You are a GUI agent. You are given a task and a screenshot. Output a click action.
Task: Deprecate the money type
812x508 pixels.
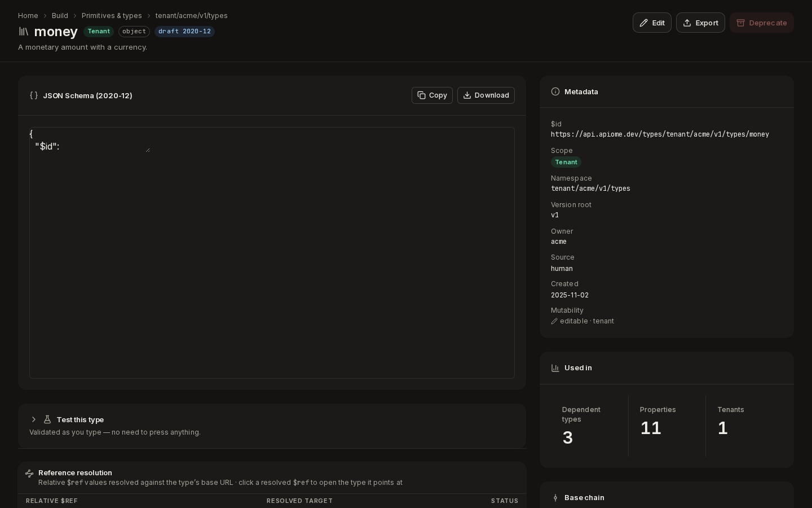pyautogui.click(x=762, y=23)
